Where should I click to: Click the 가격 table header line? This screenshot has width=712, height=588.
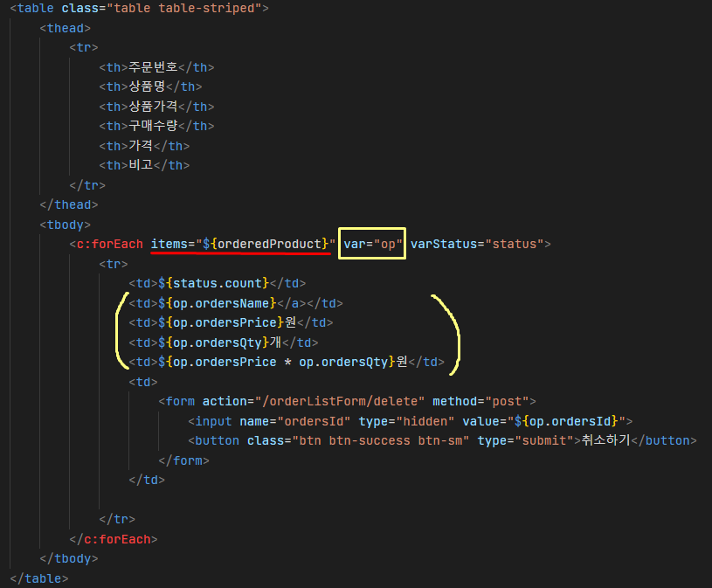144,146
